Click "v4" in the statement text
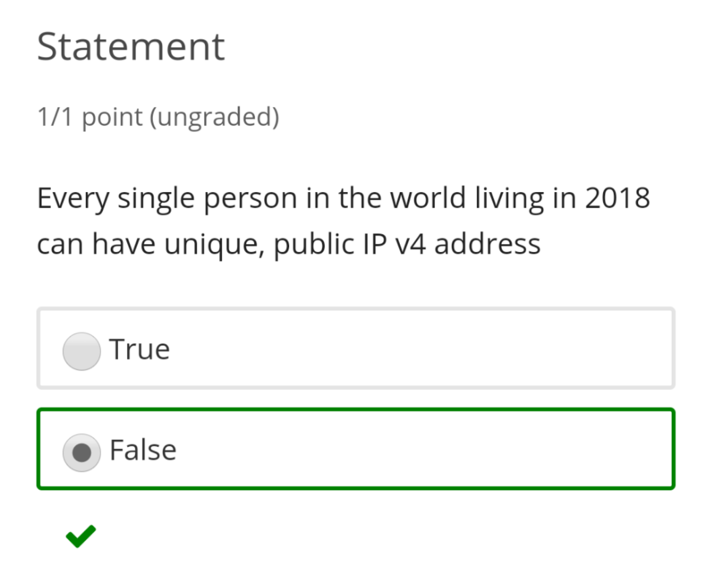 [410, 244]
